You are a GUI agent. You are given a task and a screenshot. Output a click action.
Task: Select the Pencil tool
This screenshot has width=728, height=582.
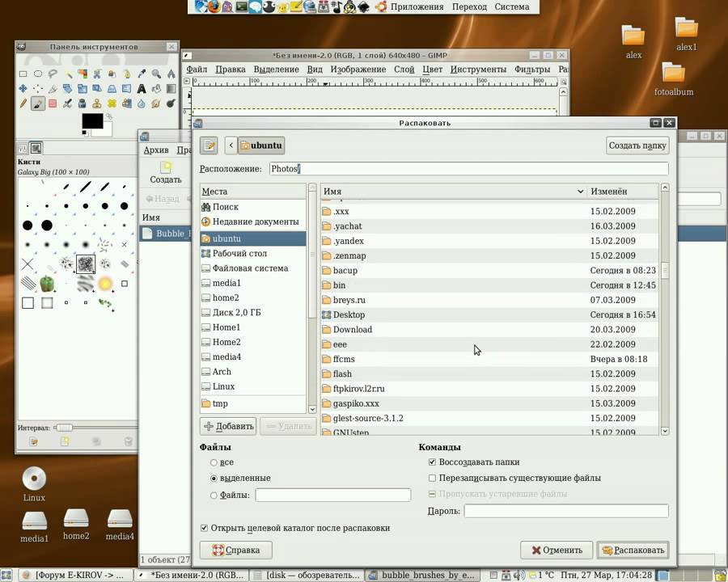tap(23, 103)
